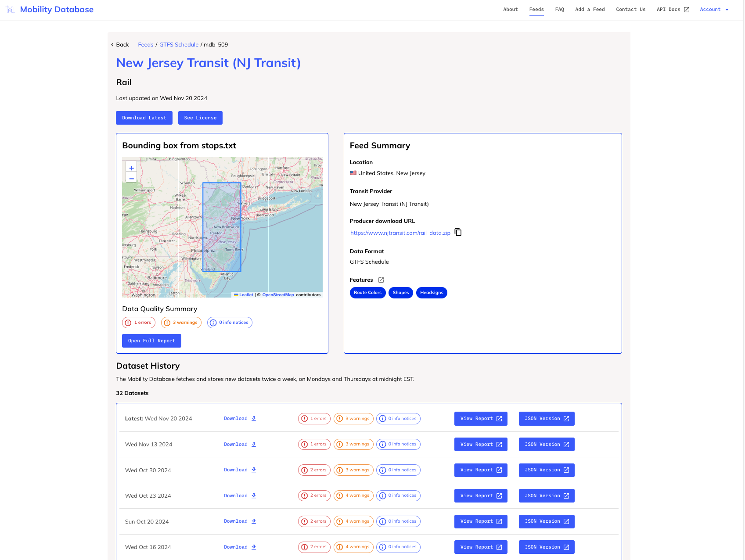
Task: Click API Docs external link icon
Action: point(687,10)
